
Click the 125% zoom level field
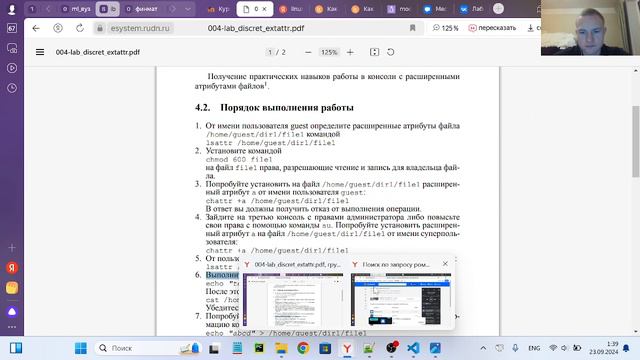coord(329,52)
